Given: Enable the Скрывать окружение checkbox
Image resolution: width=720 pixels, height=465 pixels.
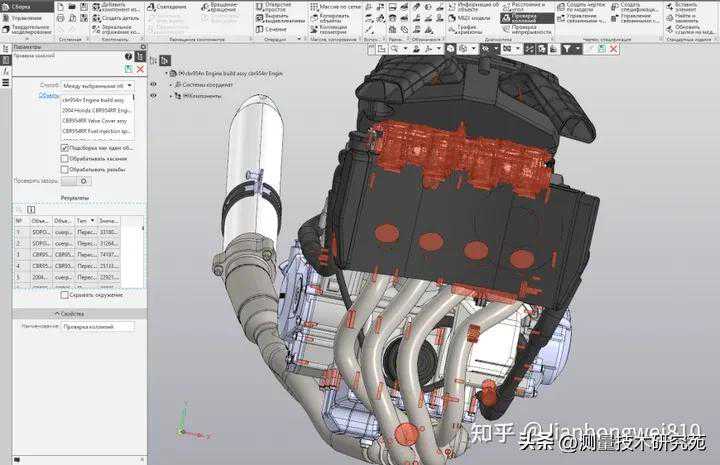Looking at the screenshot, I should [x=65, y=295].
